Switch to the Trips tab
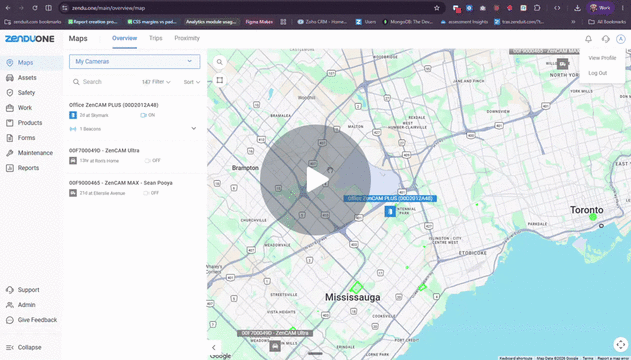Image resolution: width=631 pixels, height=360 pixels. coord(155,38)
